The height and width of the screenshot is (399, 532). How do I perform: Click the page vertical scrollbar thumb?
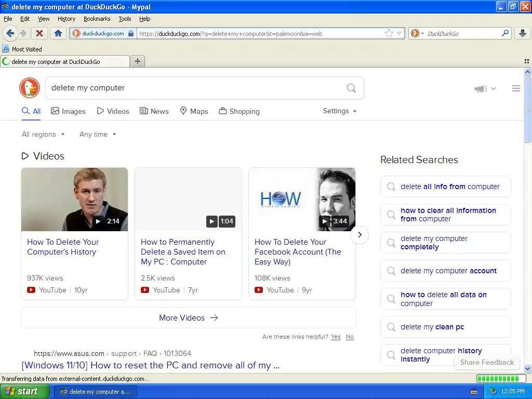coord(527,109)
